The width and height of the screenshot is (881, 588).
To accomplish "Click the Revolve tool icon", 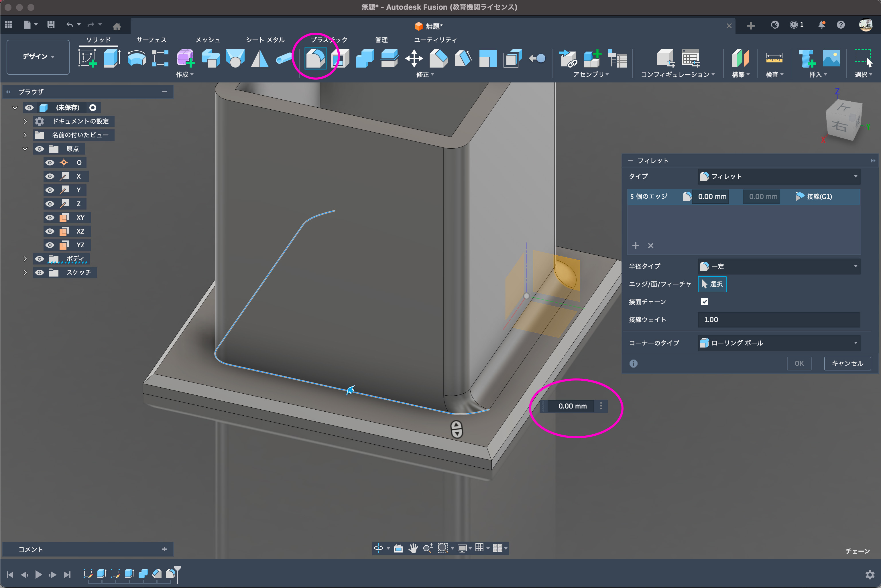I will (x=136, y=58).
